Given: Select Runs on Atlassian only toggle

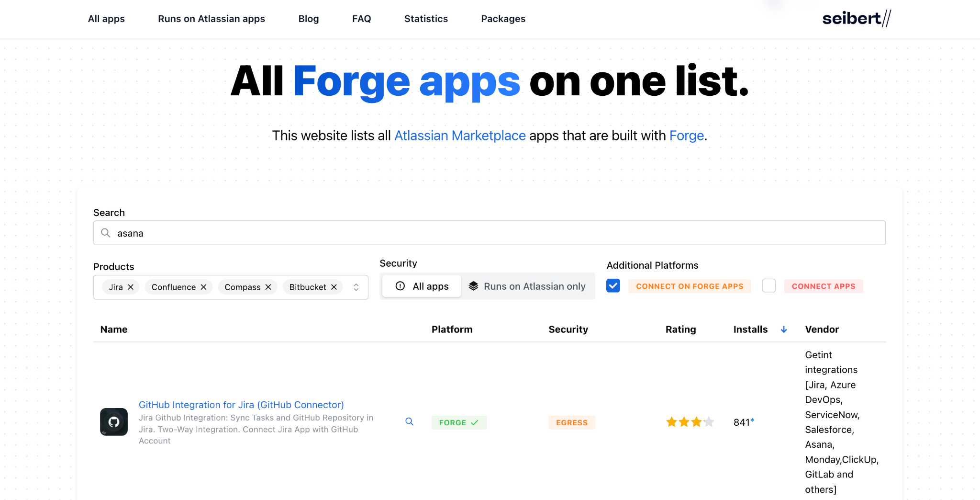Looking at the screenshot, I should click(x=527, y=286).
